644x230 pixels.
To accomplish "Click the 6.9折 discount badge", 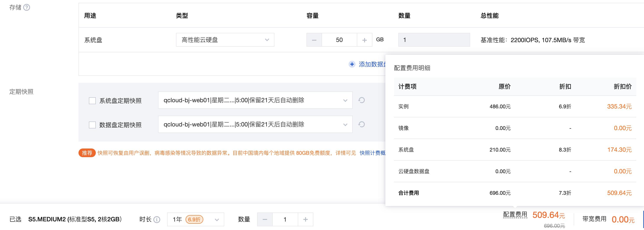I will pos(194,219).
